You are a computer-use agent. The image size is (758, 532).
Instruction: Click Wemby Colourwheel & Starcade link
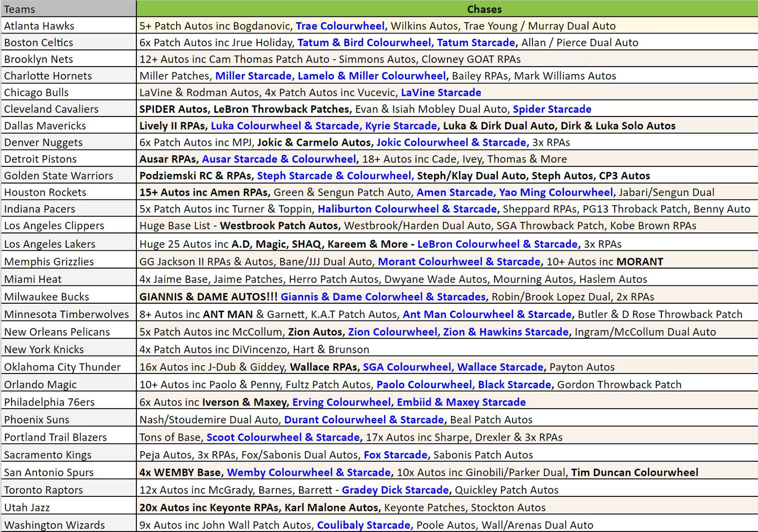coord(308,472)
